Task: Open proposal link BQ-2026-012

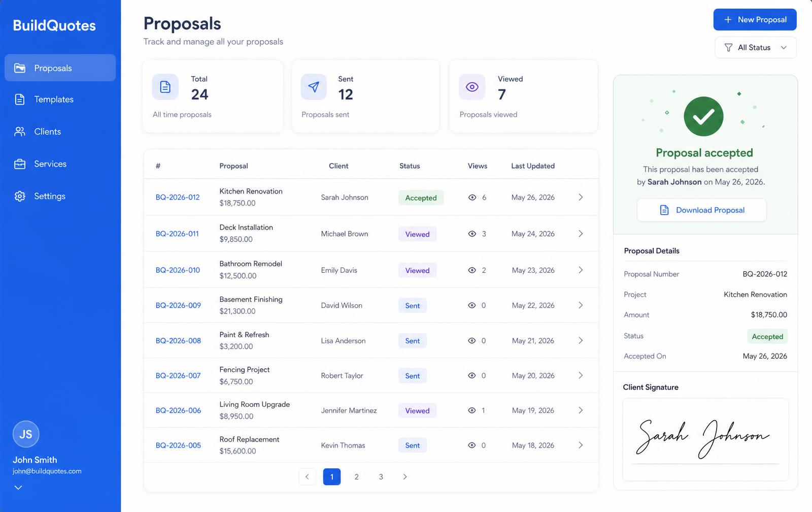Action: pos(178,197)
